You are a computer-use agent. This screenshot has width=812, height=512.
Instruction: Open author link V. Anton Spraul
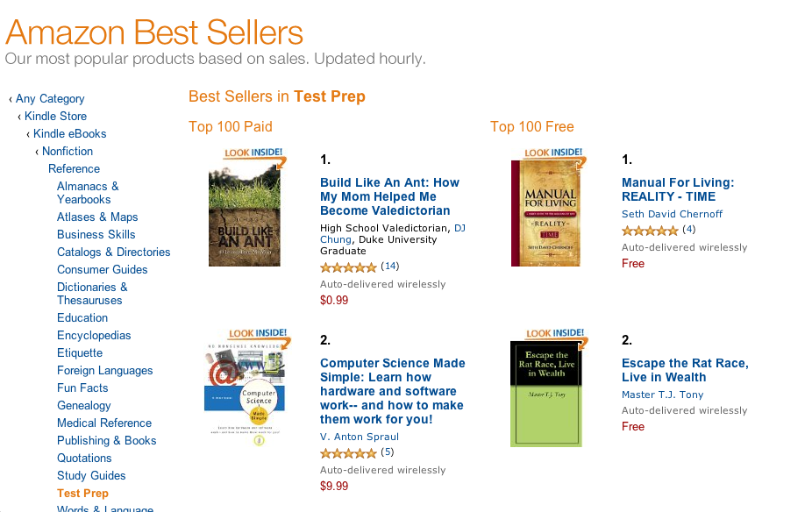(x=360, y=437)
